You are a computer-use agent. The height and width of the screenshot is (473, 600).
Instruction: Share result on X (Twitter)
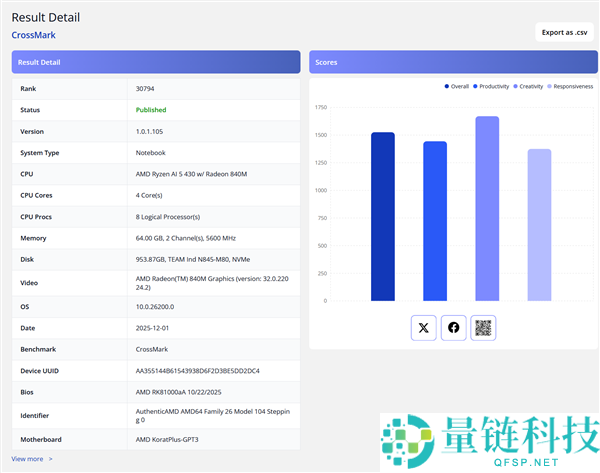(424, 327)
